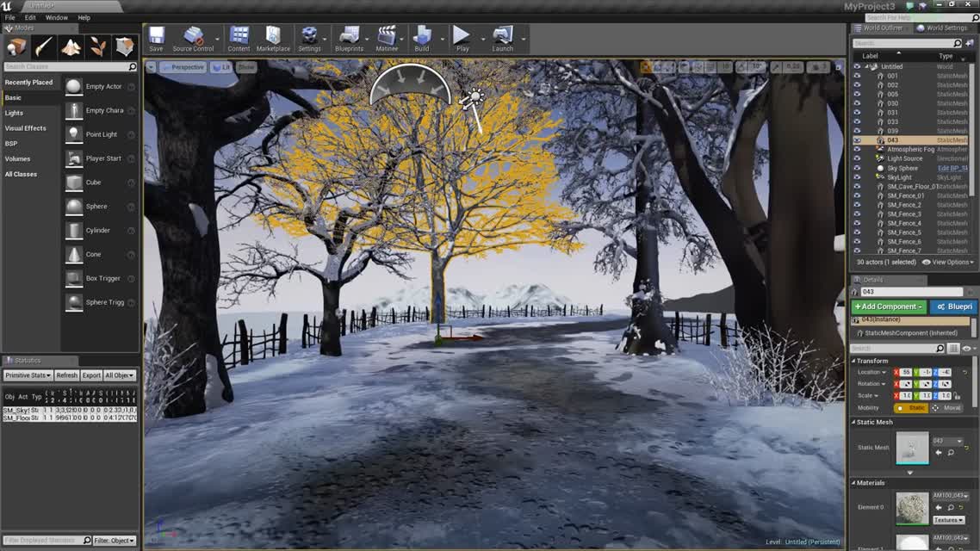This screenshot has width=980, height=551.
Task: Set Mobility to Static
Action: pos(911,408)
